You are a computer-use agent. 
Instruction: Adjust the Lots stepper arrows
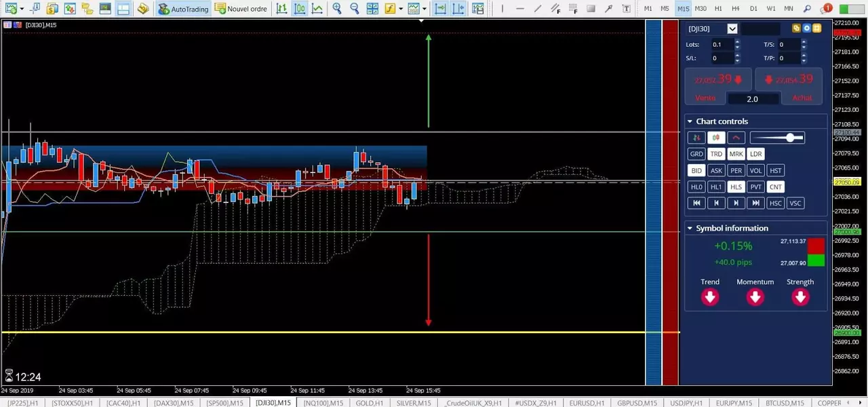(737, 44)
